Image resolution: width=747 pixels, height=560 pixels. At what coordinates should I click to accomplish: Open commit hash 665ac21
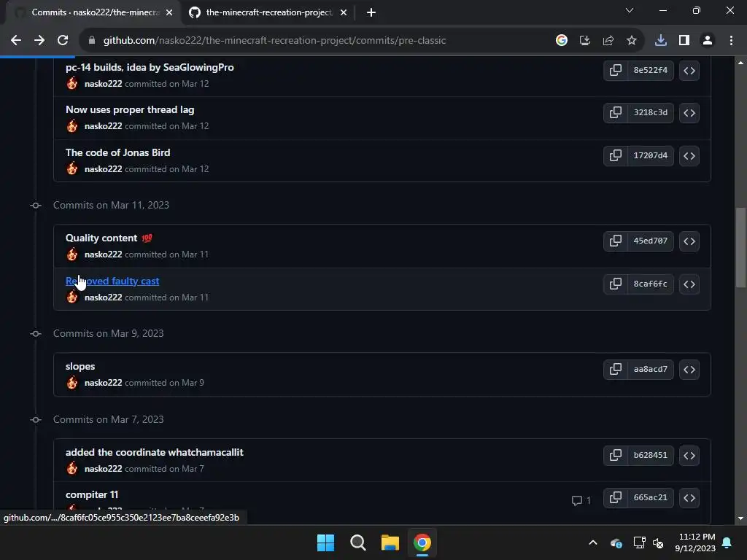[650, 497]
